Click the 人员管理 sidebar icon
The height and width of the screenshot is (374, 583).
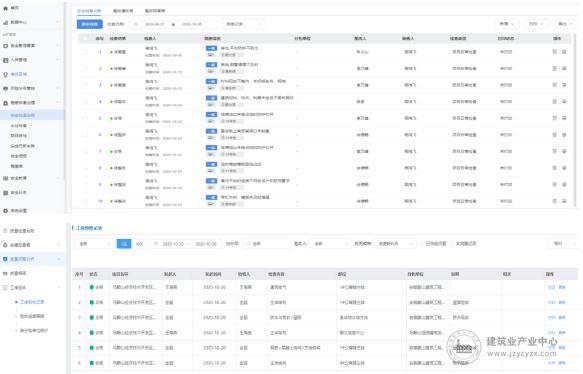[5, 60]
